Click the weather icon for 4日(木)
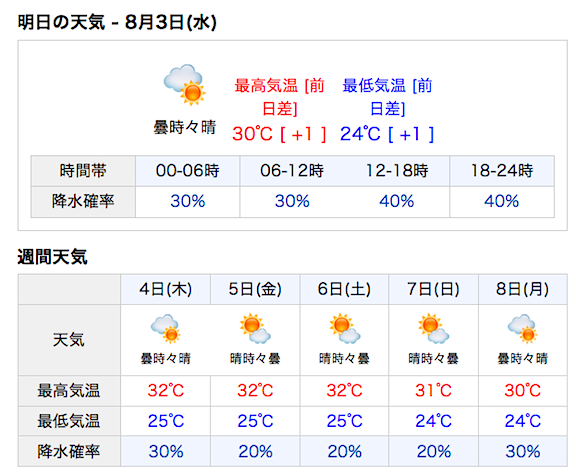Screen dimensions: 576x476 click(166, 329)
